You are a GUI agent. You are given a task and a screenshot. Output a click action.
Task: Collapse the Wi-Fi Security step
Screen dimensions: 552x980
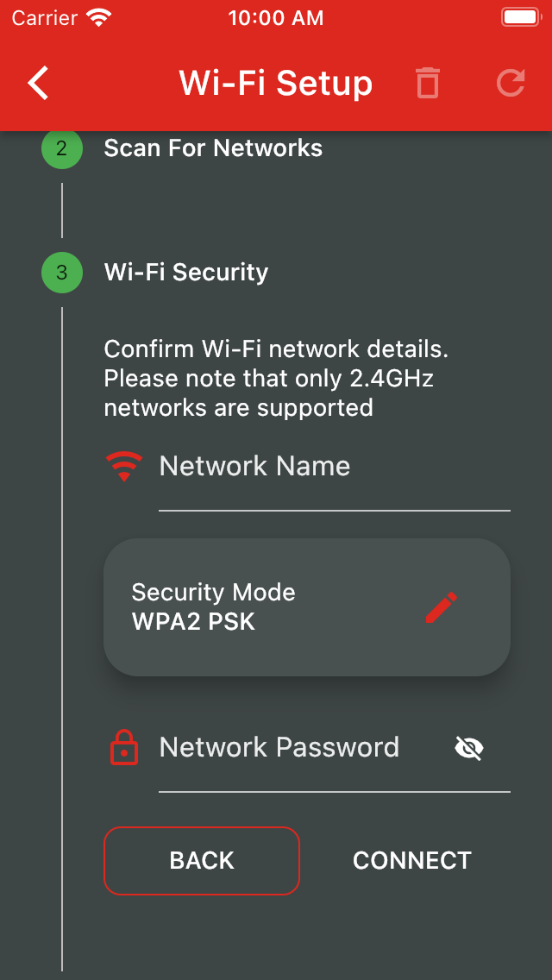186,273
